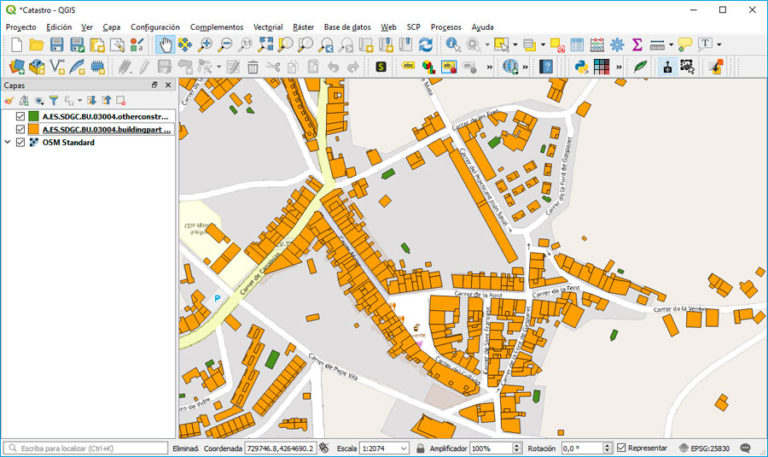Close the Capas panel
The image size is (768, 457).
click(168, 85)
